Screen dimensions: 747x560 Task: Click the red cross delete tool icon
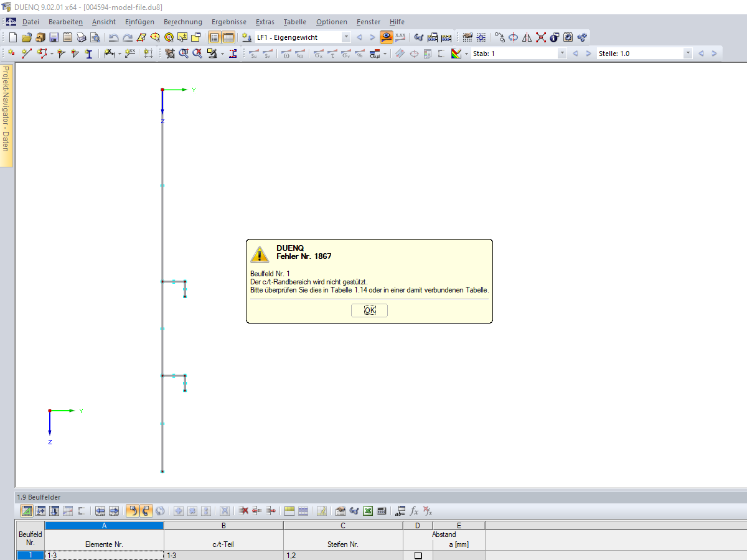click(541, 37)
